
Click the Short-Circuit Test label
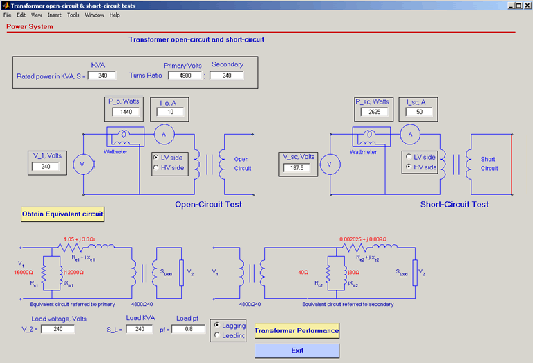pyautogui.click(x=454, y=204)
